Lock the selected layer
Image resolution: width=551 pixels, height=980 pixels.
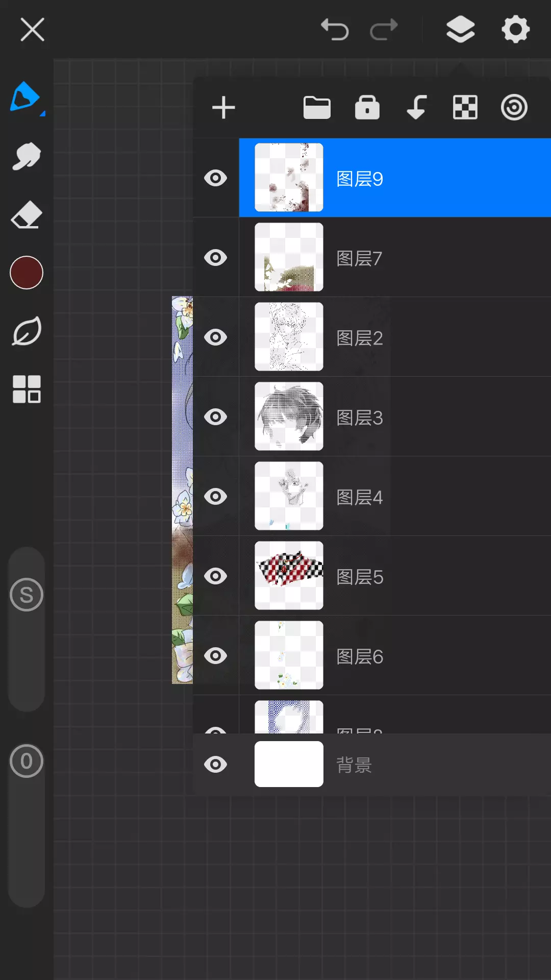pyautogui.click(x=367, y=108)
